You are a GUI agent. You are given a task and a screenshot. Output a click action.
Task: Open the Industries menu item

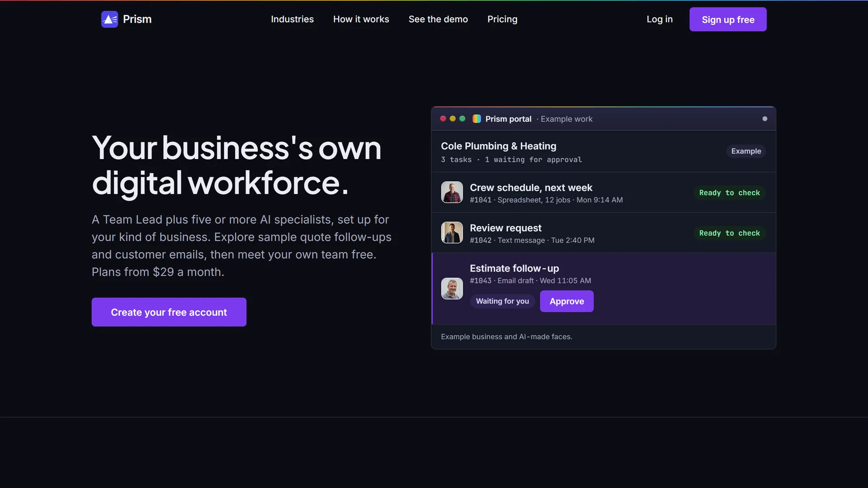pyautogui.click(x=292, y=19)
